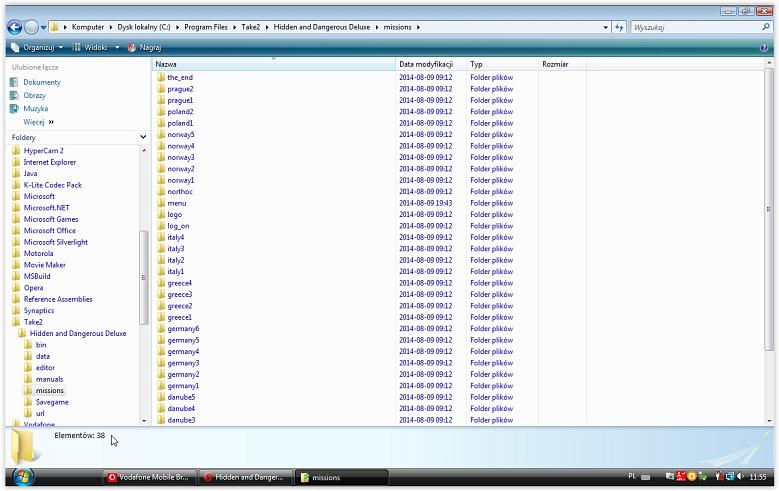Click the germany3 folder name
Viewport: 779px width, 491px height.
tap(183, 363)
